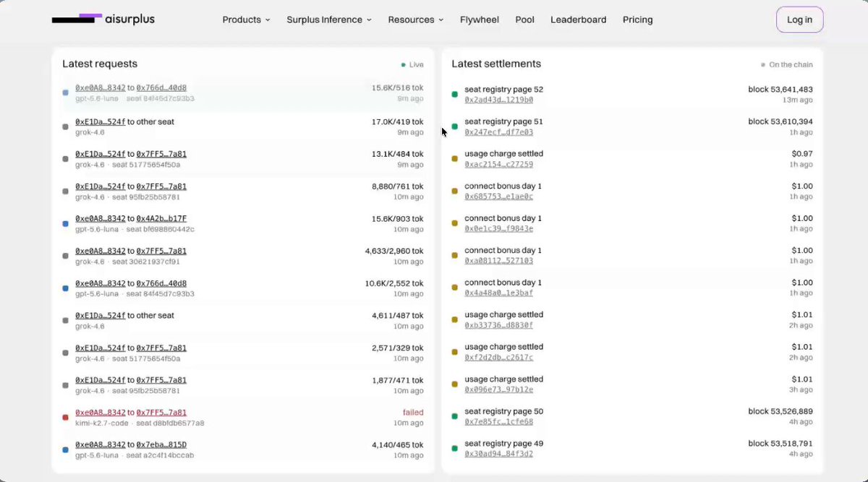Navigate to Pricing
868x482 pixels.
click(637, 20)
